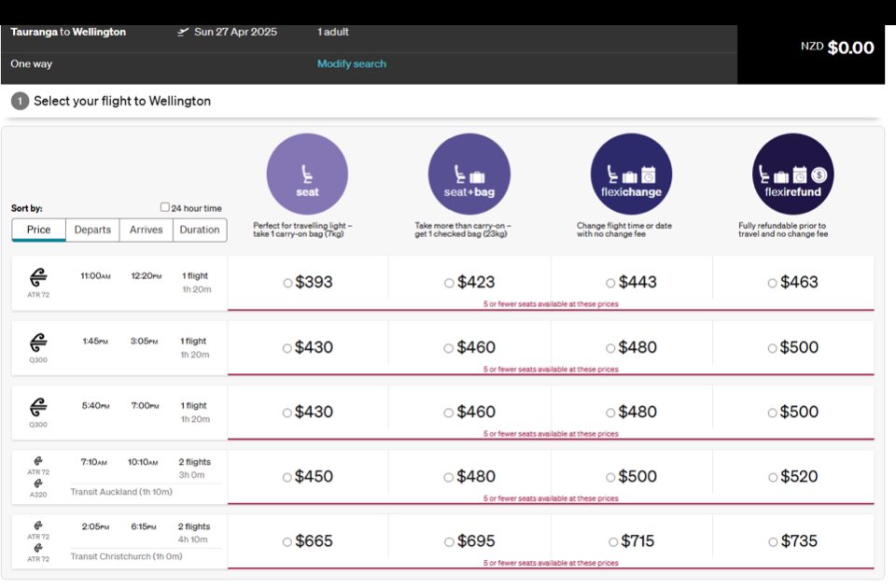Click the seat+bag fare circle icon
This screenshot has height=588, width=896.
tap(469, 175)
